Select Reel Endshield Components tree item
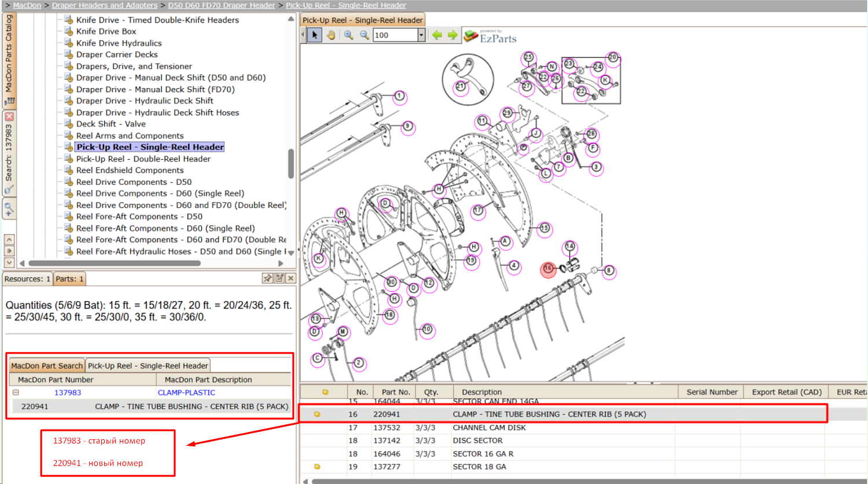This screenshot has width=868, height=484. pyautogui.click(x=130, y=170)
